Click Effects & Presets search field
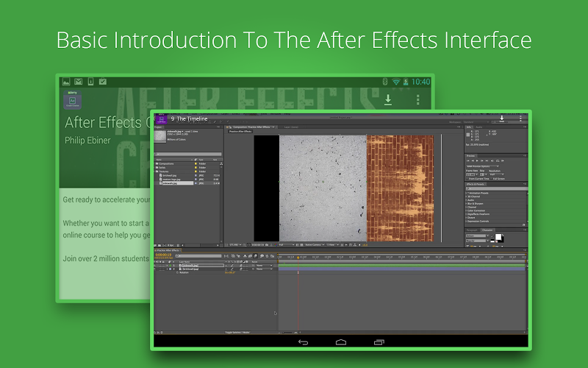Image resolution: width=588 pixels, height=368 pixels. coord(497,188)
